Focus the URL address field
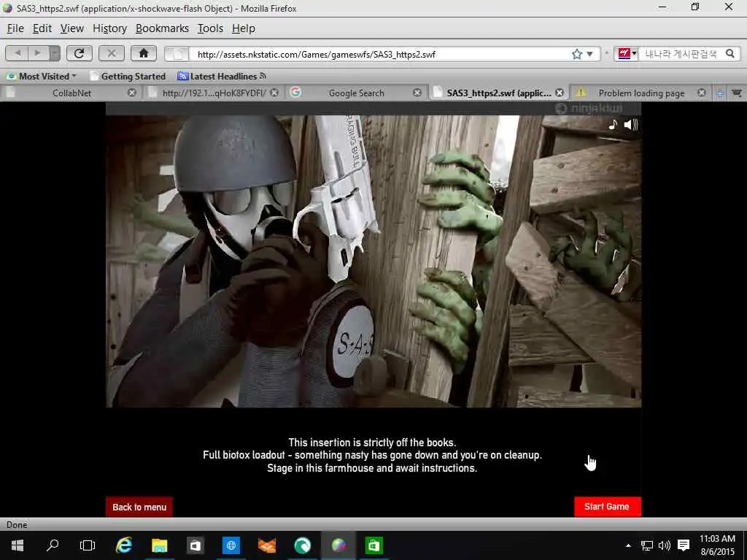Image resolution: width=747 pixels, height=560 pixels. [x=379, y=54]
